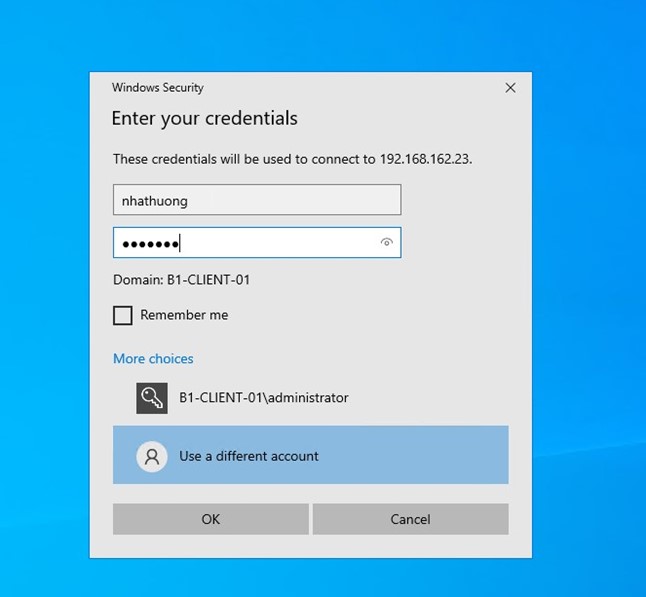Click the 'Remember me' label text
The width and height of the screenshot is (646, 597).
pyautogui.click(x=184, y=315)
